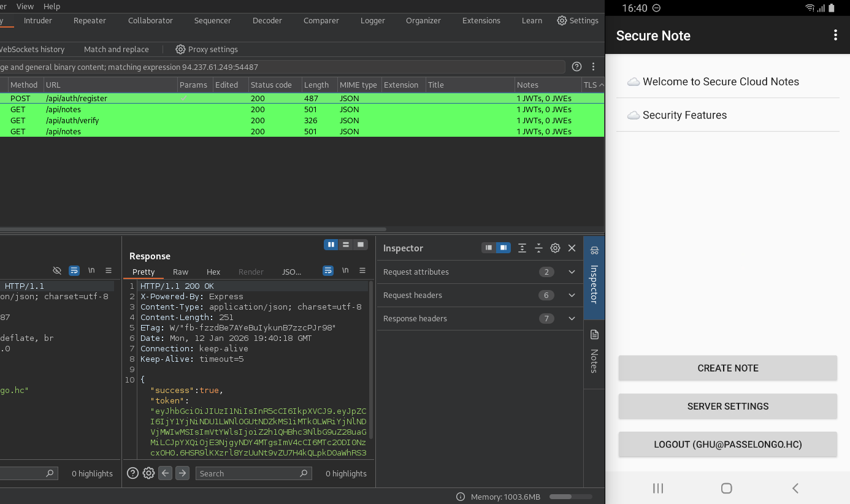This screenshot has height=504, width=850.
Task: Open the Intruder tab
Action: coord(38,20)
